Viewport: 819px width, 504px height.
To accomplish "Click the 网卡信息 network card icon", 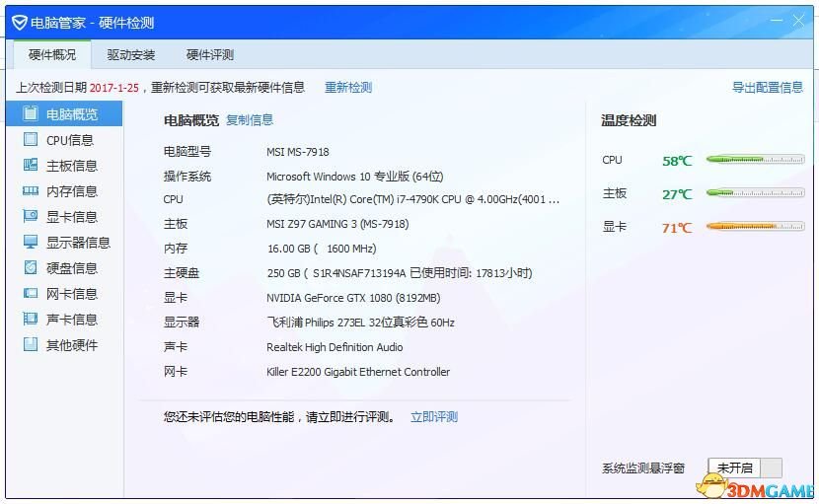I will coord(31,293).
